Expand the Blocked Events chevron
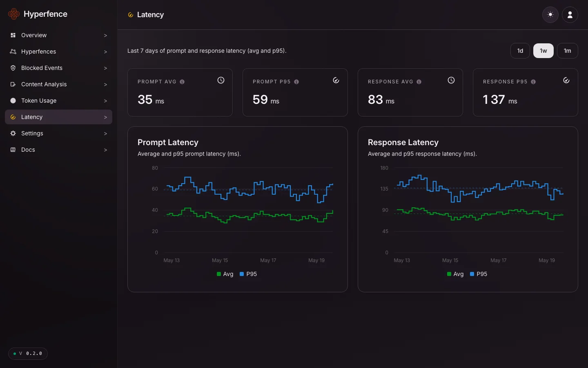Screen dimensions: 588x368 pos(105,68)
